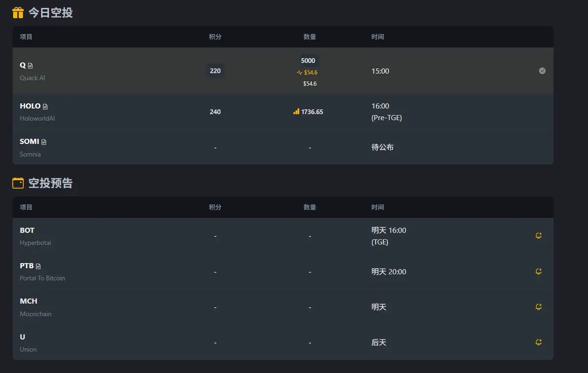Open the document icon beside PTB
The height and width of the screenshot is (373, 588).
[x=38, y=266]
